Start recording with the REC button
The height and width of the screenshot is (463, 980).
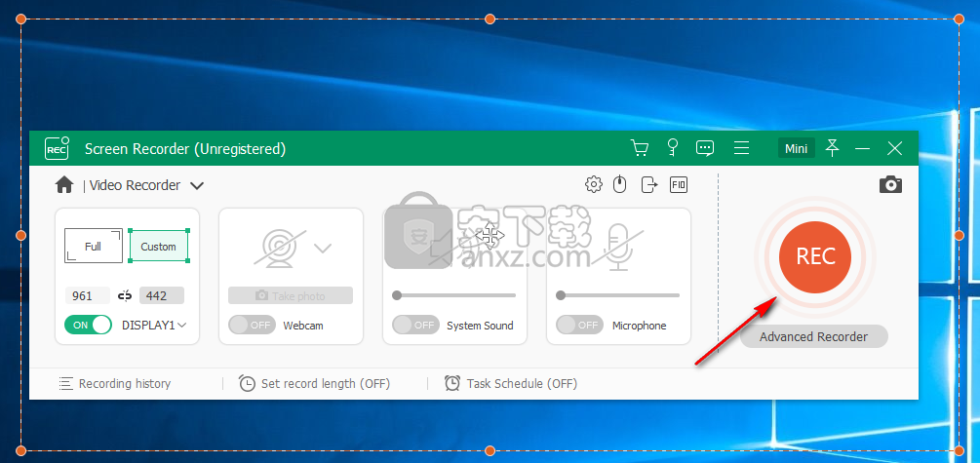tap(815, 256)
